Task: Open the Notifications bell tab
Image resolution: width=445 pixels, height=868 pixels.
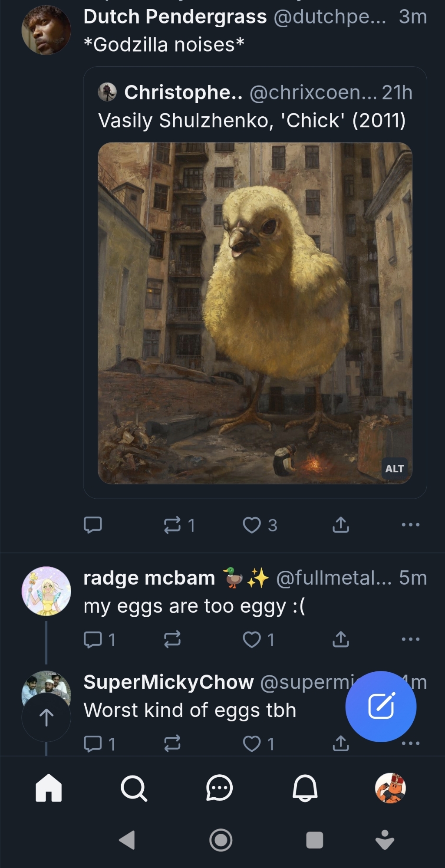Action: point(305,788)
